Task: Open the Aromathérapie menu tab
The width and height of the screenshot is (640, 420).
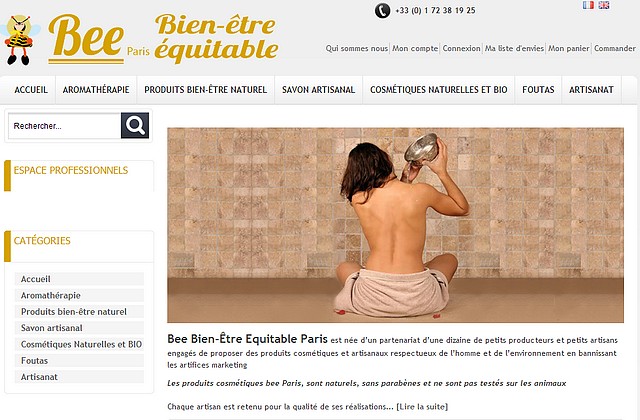Action: click(x=96, y=90)
